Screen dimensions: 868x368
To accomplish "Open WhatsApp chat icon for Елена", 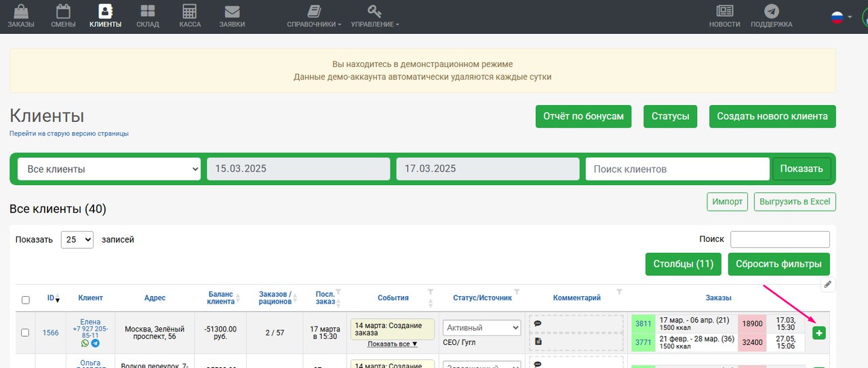I will coord(85,344).
